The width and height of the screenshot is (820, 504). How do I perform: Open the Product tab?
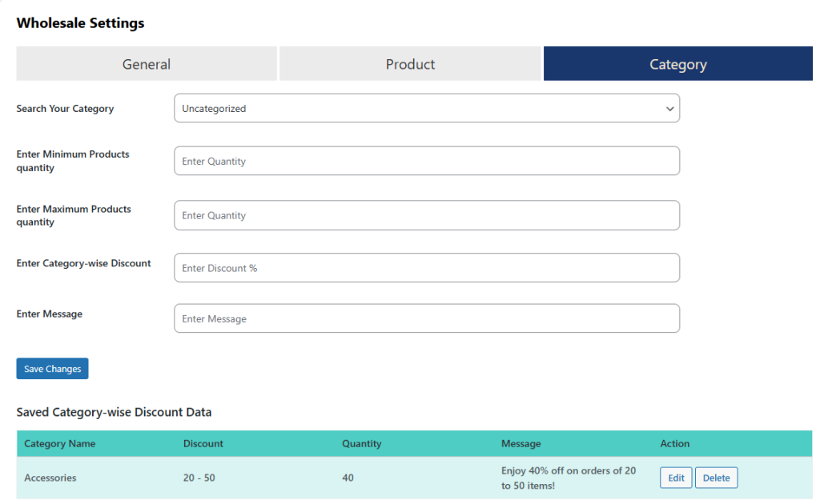pyautogui.click(x=410, y=64)
